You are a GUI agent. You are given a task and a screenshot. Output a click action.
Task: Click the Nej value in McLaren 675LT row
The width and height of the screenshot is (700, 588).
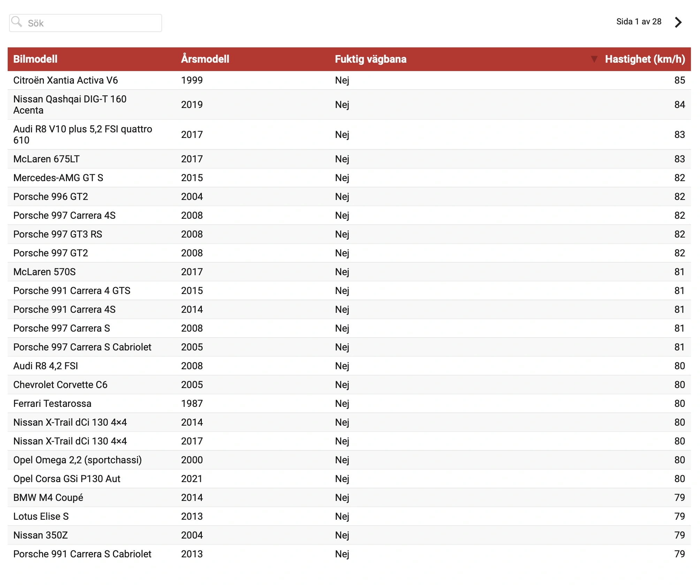point(342,160)
